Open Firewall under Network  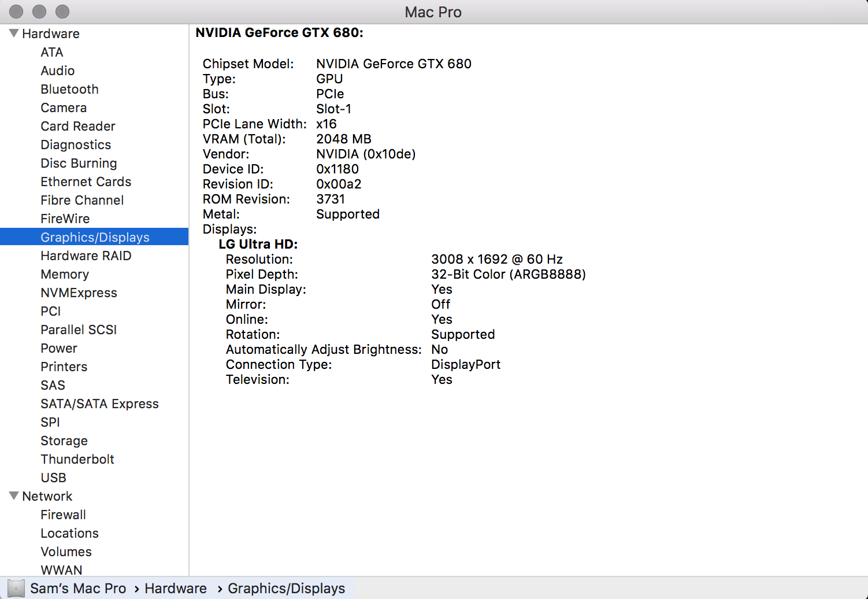(x=63, y=515)
